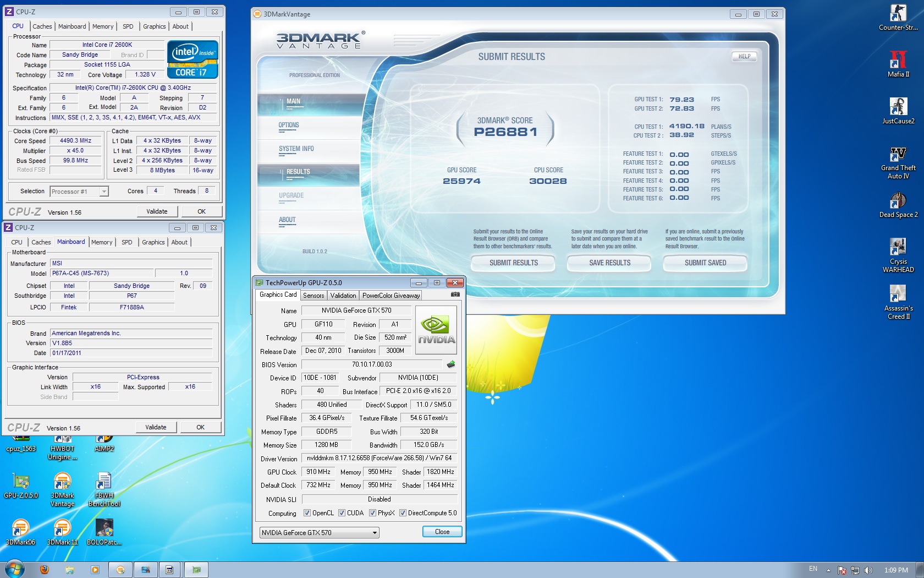Select the 3DMark06 desktop shortcut
The image size is (924, 578).
tap(20, 532)
